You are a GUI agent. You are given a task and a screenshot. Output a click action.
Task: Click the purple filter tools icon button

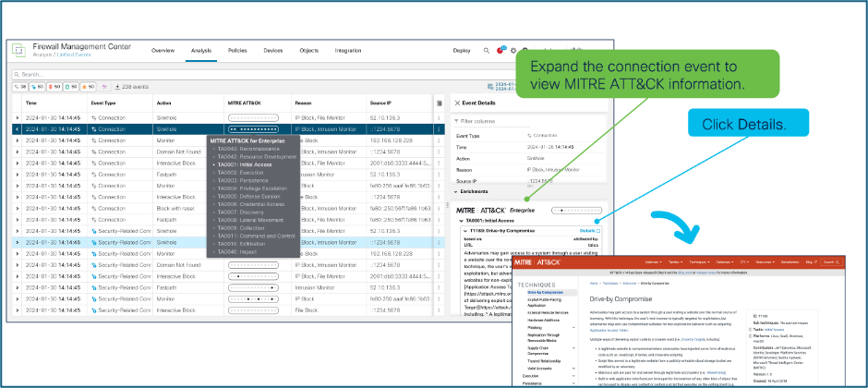[104, 87]
